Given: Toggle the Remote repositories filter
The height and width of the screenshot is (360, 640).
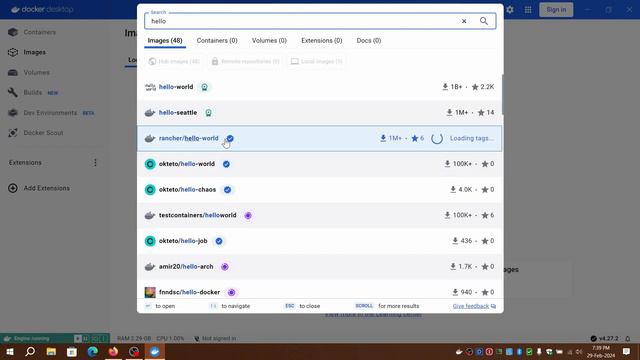Looking at the screenshot, I should 246,61.
